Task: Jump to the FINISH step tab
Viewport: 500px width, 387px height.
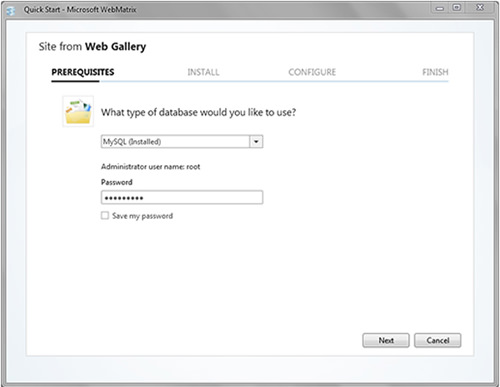Action: click(435, 72)
